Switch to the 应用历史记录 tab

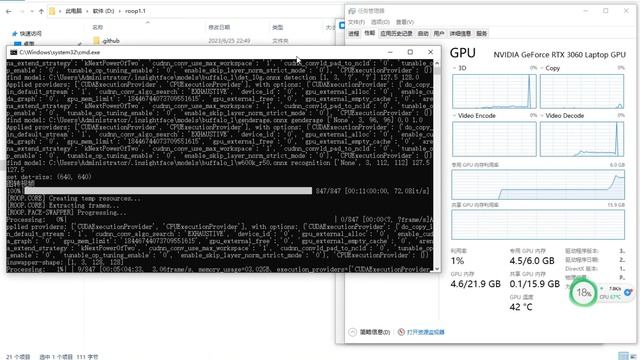(x=396, y=33)
